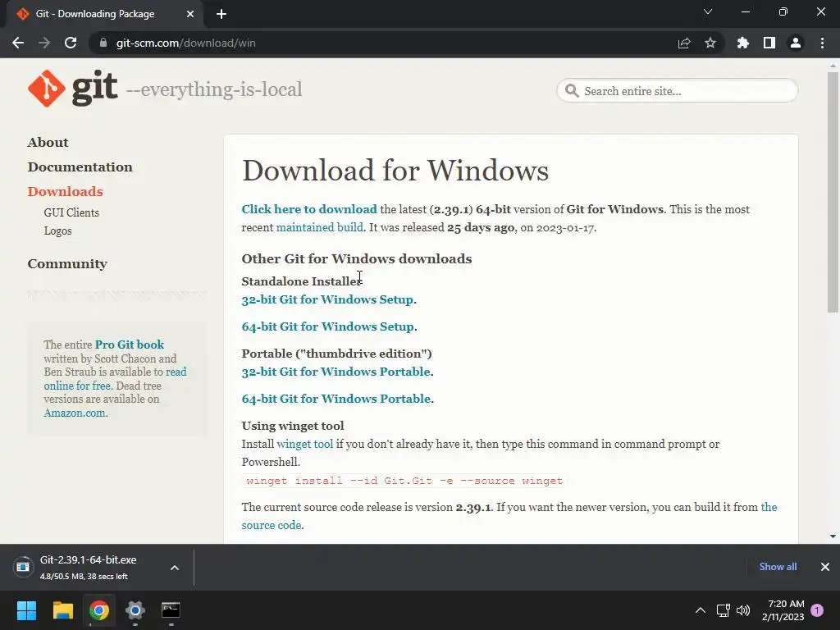Open a new tab with plus button
This screenshot has width=840, height=630.
click(221, 14)
